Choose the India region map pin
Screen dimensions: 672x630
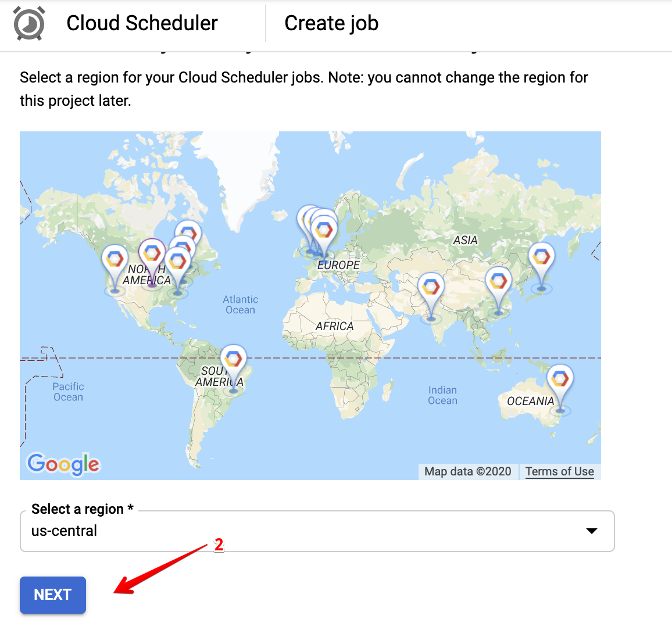[431, 288]
